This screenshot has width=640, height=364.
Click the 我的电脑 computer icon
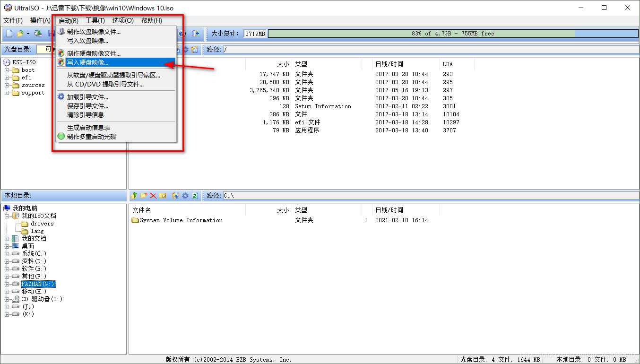tap(7, 208)
